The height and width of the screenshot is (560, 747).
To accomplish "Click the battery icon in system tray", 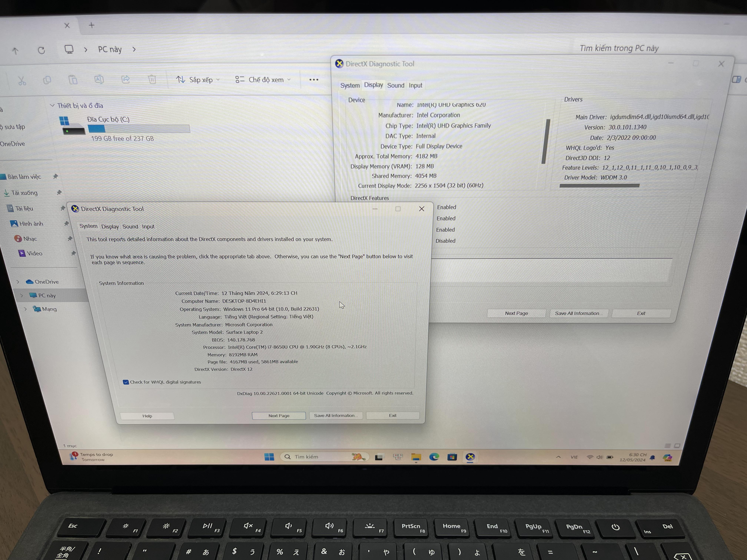I will point(610,457).
